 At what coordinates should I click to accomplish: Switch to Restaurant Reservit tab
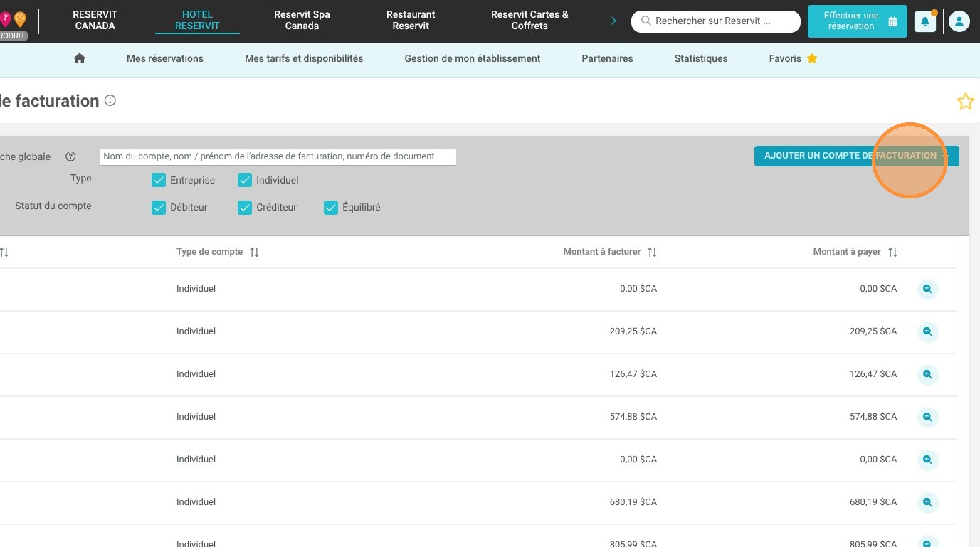point(411,20)
